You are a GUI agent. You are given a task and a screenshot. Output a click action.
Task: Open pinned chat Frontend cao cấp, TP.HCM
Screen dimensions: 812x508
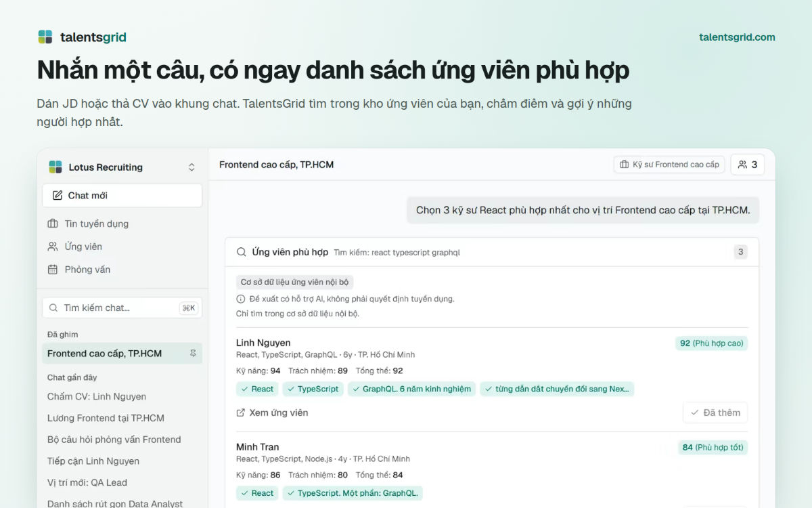(122, 354)
